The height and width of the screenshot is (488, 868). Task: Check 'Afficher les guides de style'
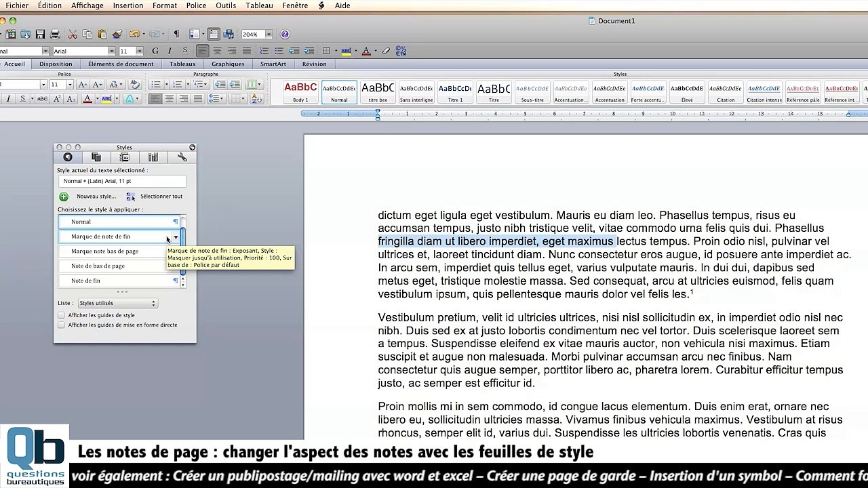62,315
